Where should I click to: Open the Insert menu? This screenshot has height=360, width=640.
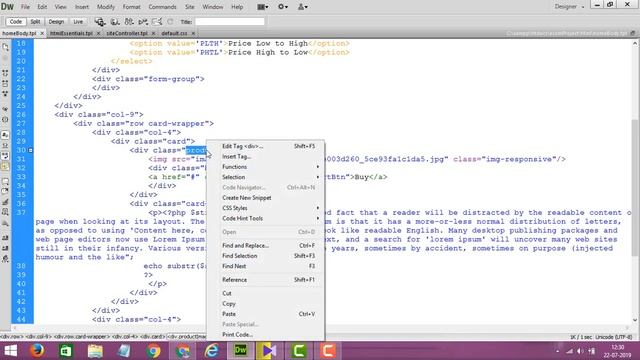click(x=82, y=7)
